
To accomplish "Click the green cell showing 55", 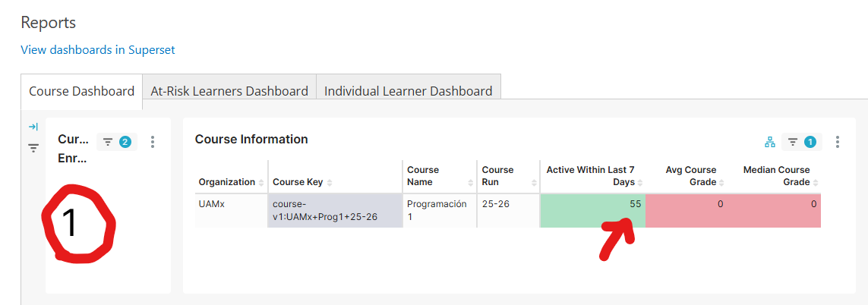I will click(x=592, y=210).
